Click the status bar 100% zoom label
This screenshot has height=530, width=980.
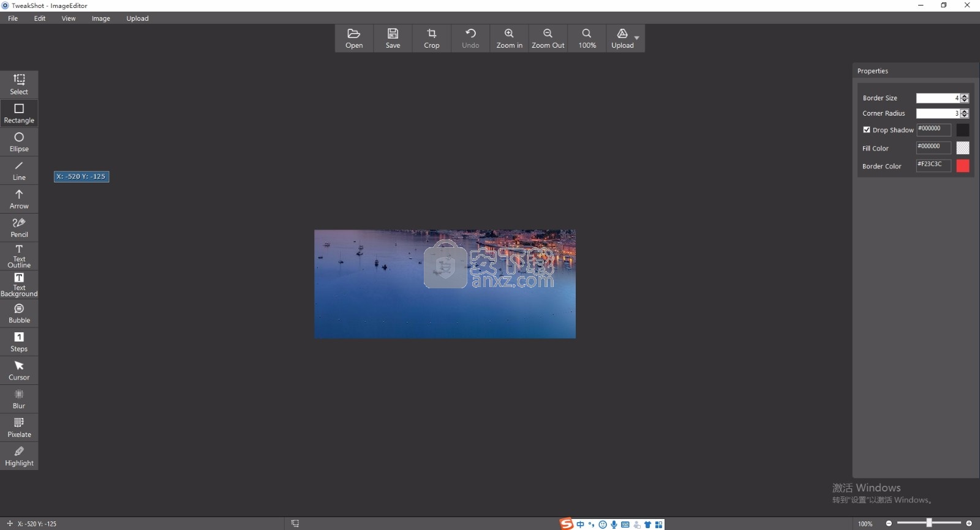pos(865,524)
